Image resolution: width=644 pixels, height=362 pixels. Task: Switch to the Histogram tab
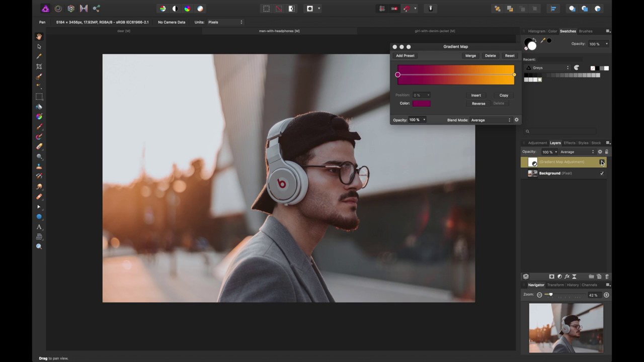pyautogui.click(x=537, y=31)
